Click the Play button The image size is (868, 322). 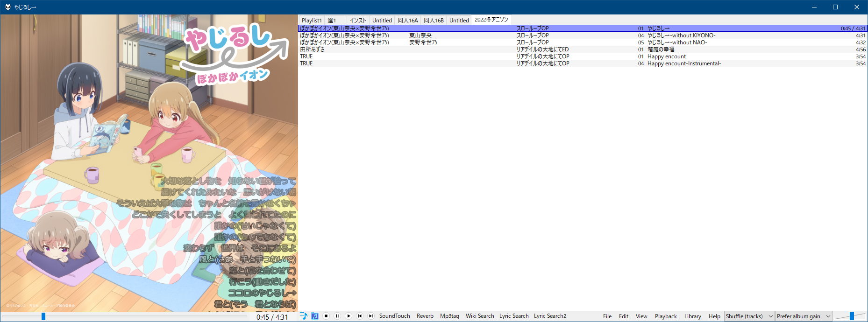[x=349, y=316]
